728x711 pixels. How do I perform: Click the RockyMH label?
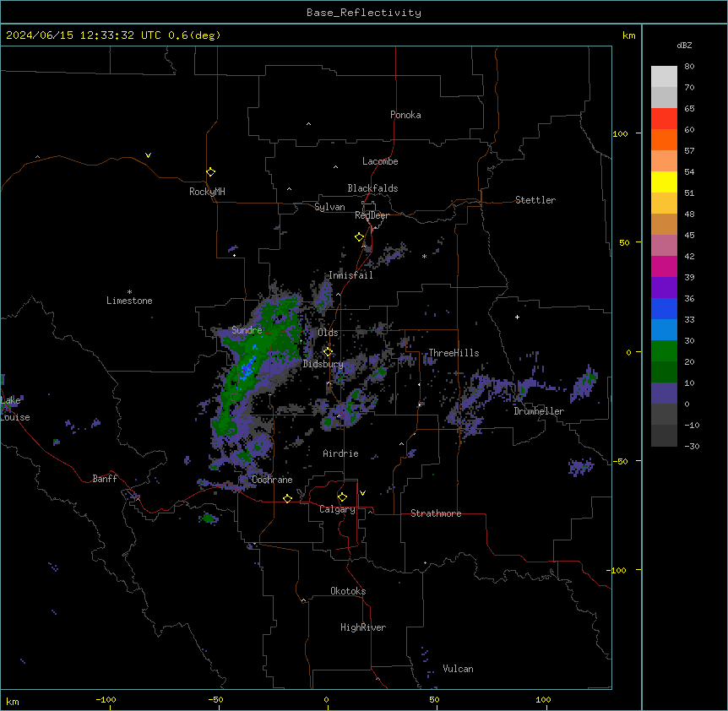(207, 192)
